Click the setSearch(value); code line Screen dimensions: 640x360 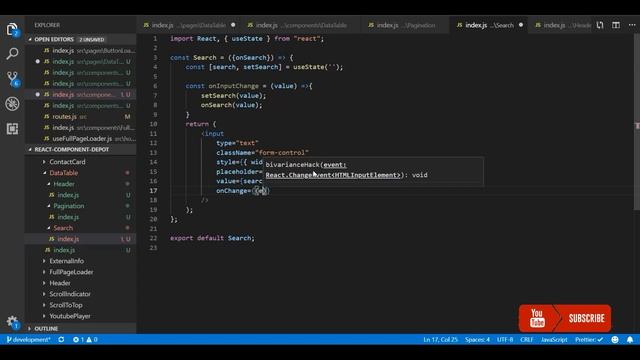[233, 96]
